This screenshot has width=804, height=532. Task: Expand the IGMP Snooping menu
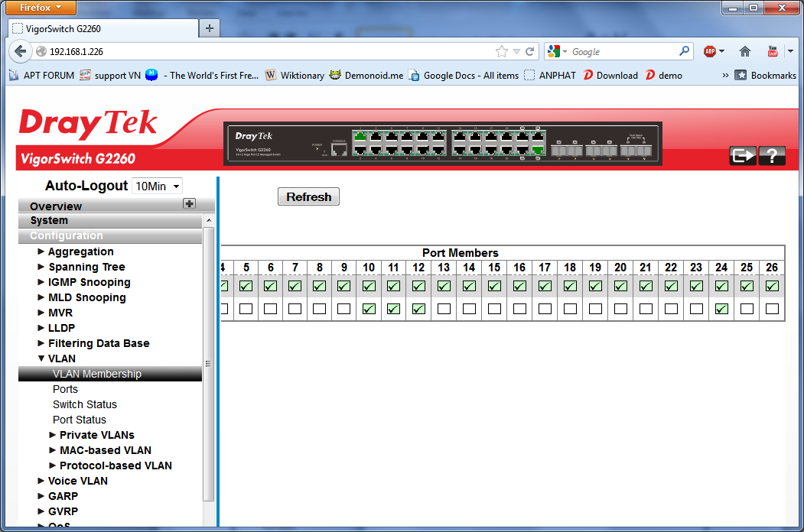click(84, 282)
